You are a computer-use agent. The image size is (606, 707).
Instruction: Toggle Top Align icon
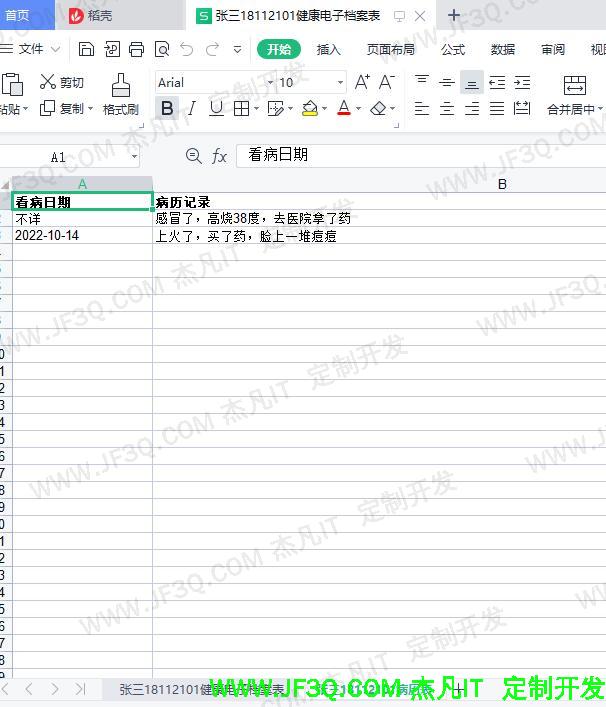pos(422,82)
